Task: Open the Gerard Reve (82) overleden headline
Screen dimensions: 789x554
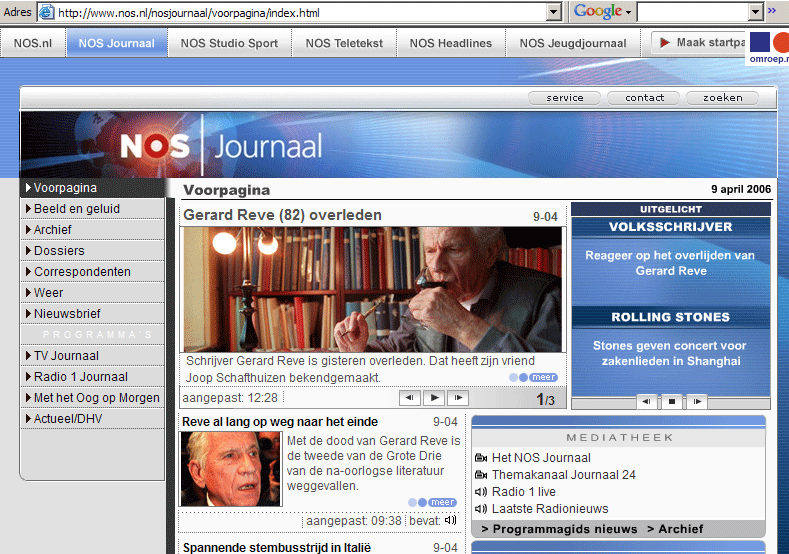Action: point(282,215)
